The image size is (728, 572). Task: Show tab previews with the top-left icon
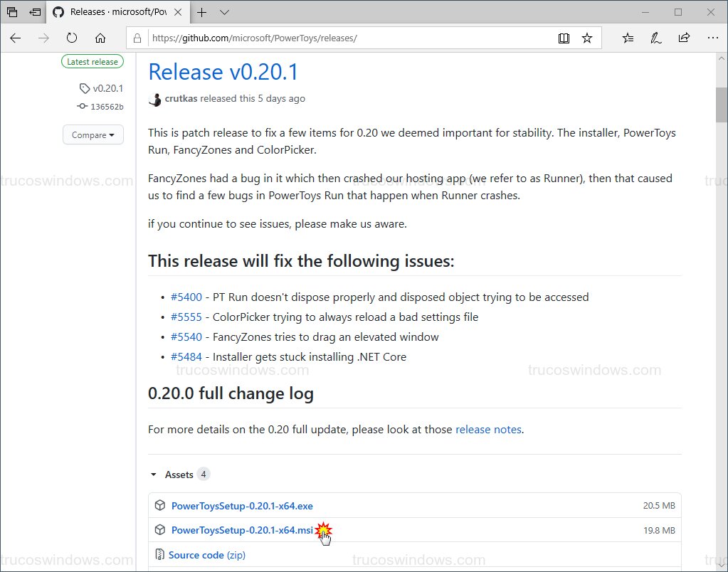click(11, 12)
